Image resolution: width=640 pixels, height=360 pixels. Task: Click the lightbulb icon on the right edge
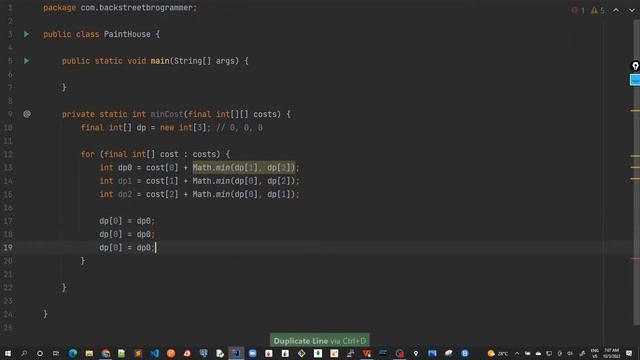tap(635, 66)
